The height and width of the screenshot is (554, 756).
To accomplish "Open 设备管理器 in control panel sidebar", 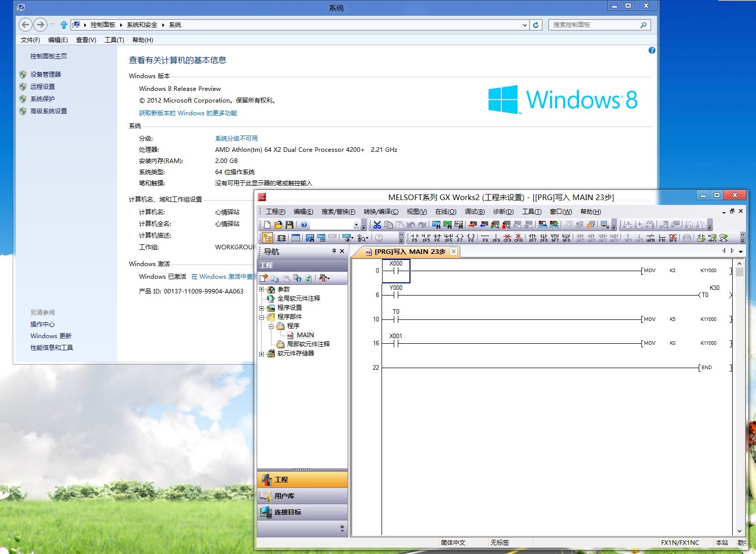I will tap(45, 74).
